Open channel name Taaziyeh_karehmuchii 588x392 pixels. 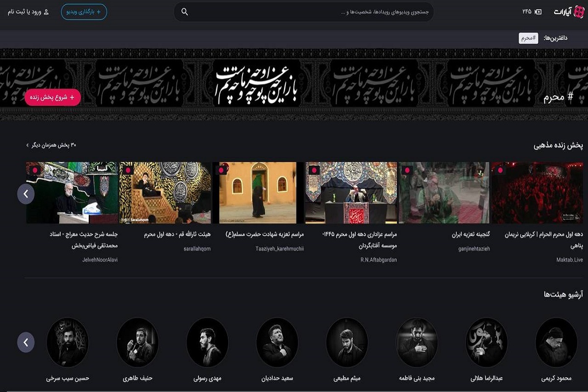pos(280,249)
